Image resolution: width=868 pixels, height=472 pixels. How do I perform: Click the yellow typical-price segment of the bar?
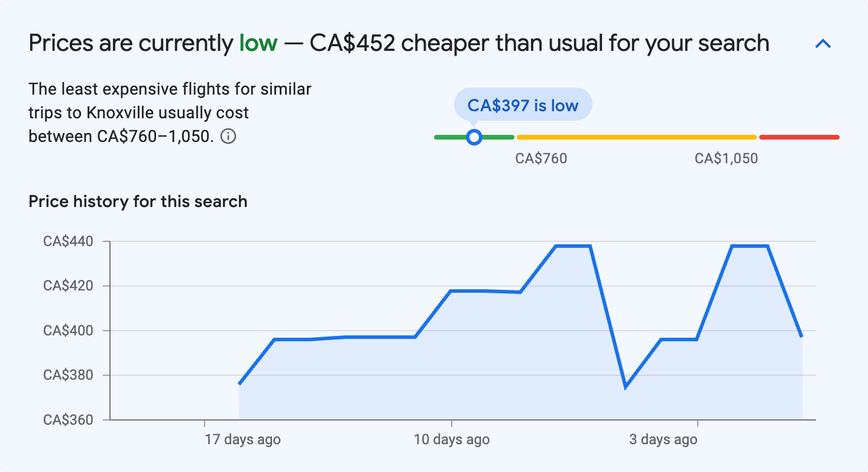coord(636,137)
